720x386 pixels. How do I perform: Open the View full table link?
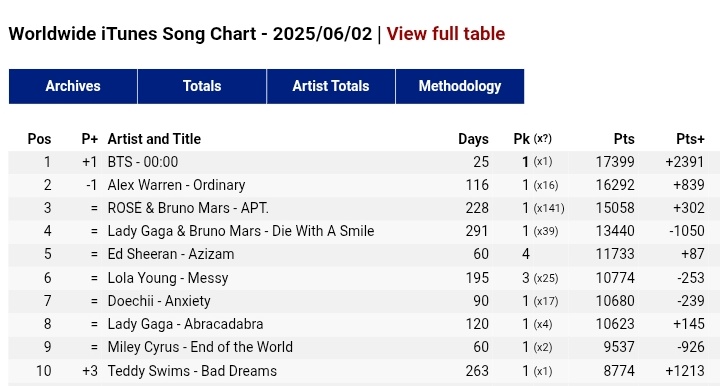[445, 34]
